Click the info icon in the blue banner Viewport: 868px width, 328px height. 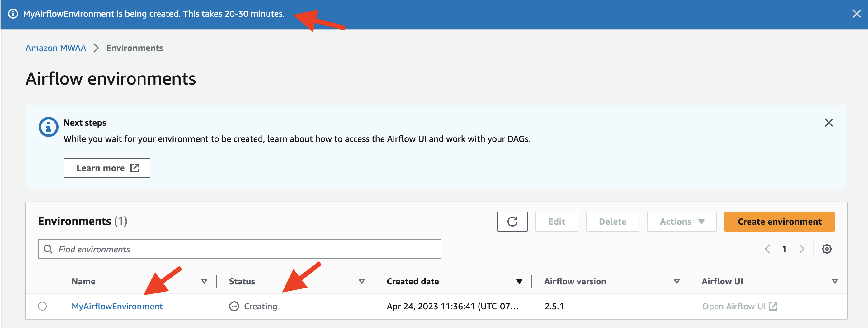(x=13, y=14)
